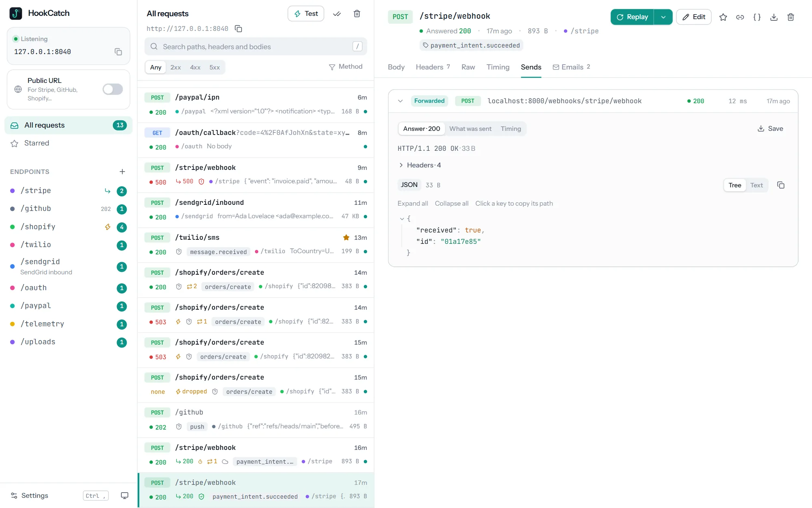The height and width of the screenshot is (508, 812).
Task: Focus the search paths, headers and bodies field
Action: pos(256,46)
